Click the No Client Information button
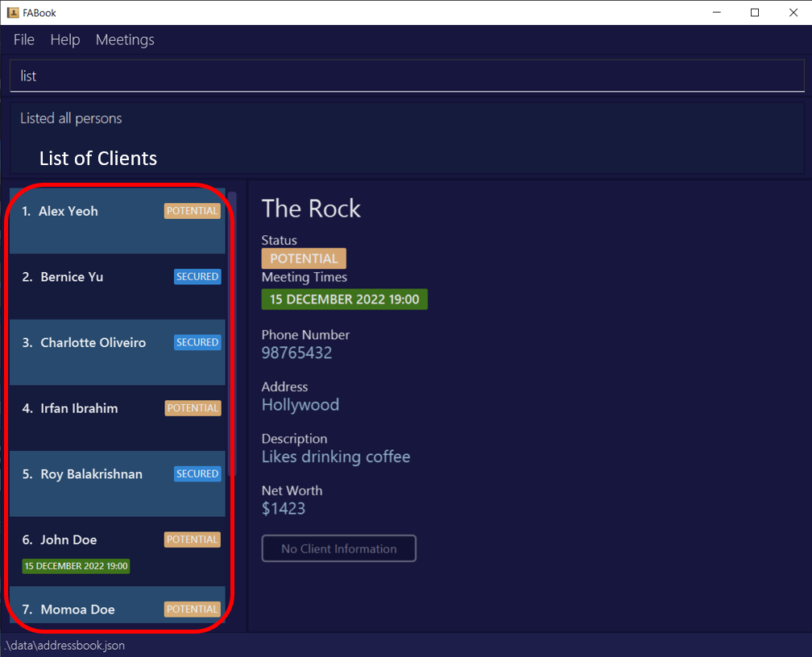This screenshot has width=812, height=657. 338,548
